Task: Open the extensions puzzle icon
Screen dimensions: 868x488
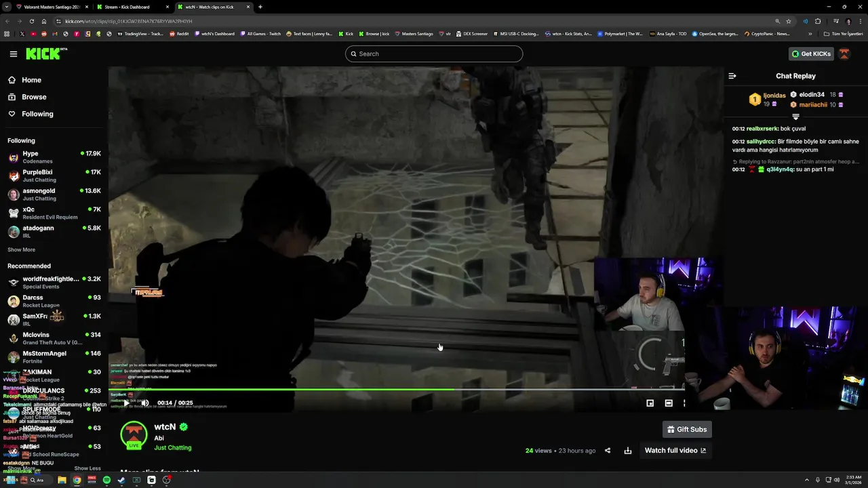Action: click(818, 21)
